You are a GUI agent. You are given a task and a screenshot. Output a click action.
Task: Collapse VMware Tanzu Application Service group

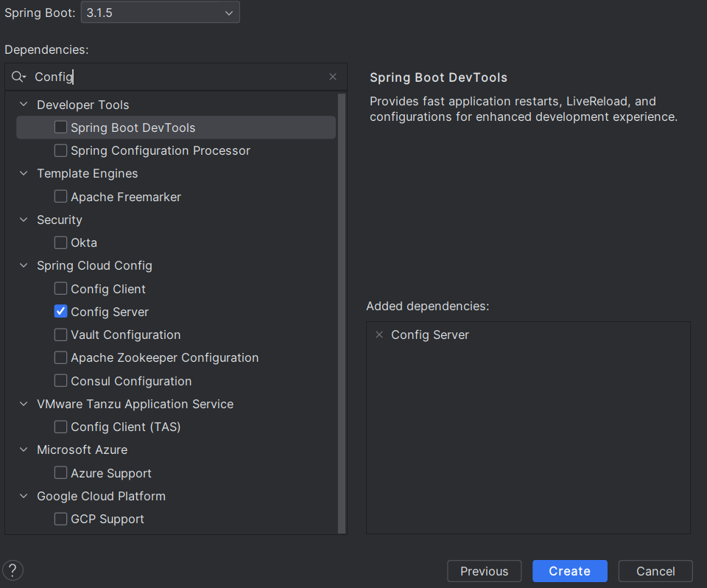(x=24, y=404)
